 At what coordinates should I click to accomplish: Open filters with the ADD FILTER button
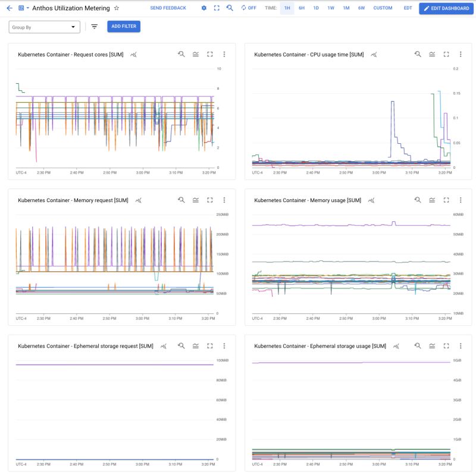[123, 26]
